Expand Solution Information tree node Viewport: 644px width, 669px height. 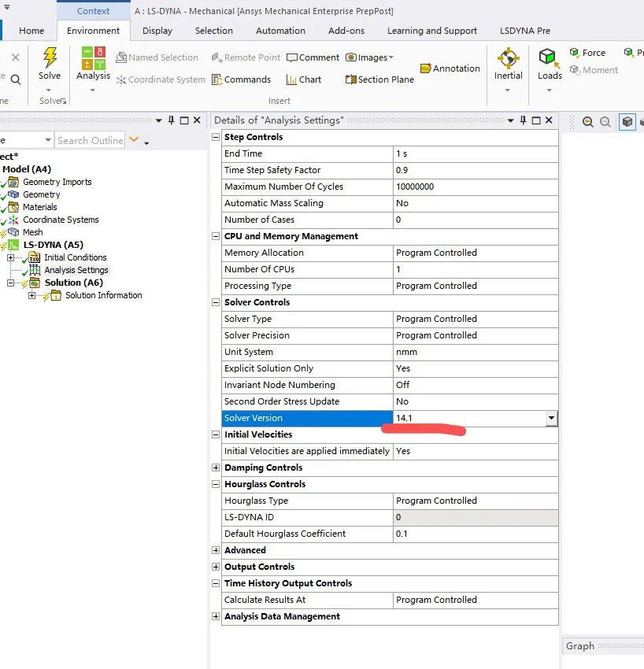tap(31, 295)
